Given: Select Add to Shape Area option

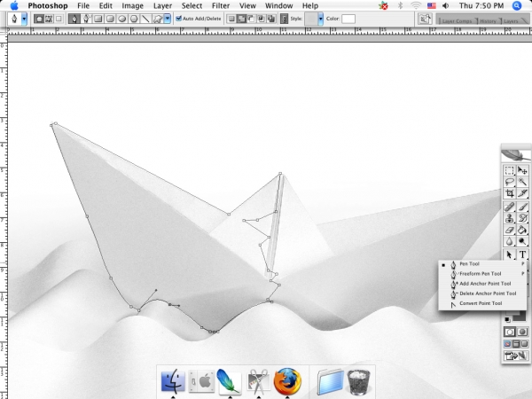Looking at the screenshot, I should click(241, 19).
